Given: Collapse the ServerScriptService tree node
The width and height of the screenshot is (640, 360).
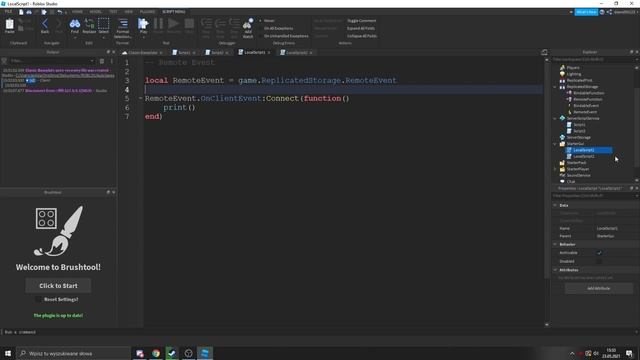Looking at the screenshot, I should 555,118.
